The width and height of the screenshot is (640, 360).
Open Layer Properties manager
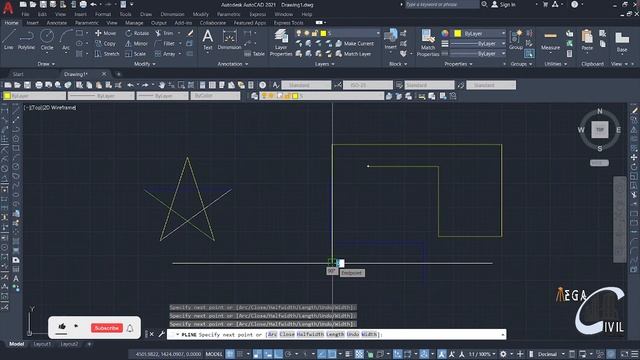pyautogui.click(x=281, y=42)
